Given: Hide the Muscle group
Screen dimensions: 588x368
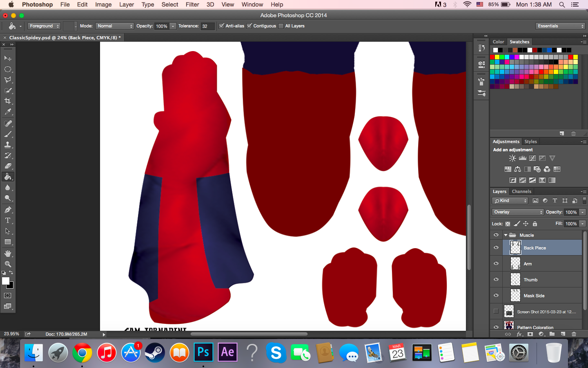Looking at the screenshot, I should pyautogui.click(x=496, y=235).
